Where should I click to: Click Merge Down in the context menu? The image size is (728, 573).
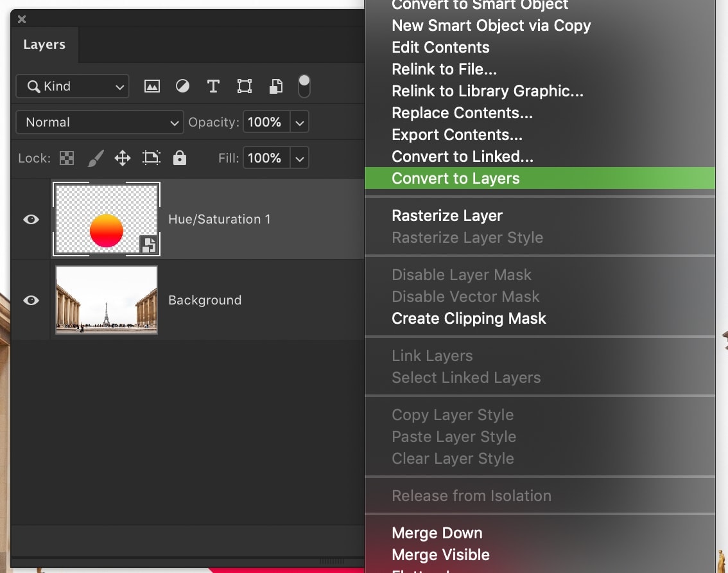(437, 533)
